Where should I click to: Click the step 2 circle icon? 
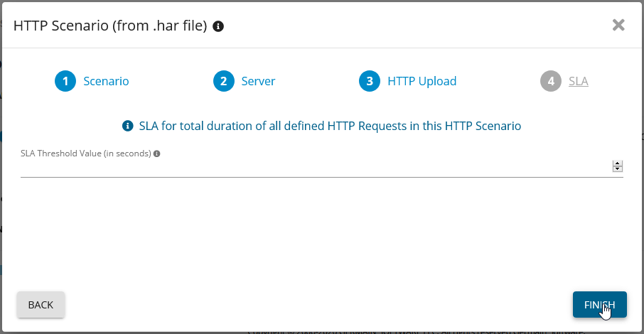224,81
